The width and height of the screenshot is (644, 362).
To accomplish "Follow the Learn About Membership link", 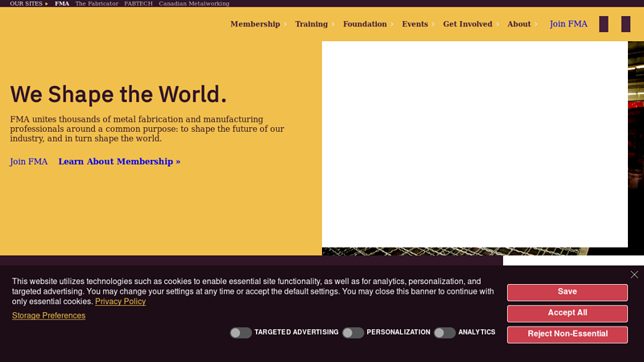I will click(119, 162).
